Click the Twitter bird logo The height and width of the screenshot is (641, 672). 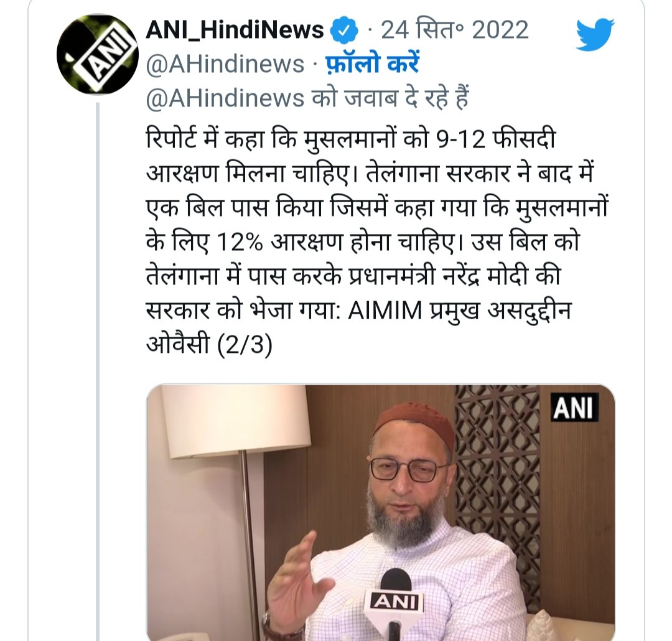[594, 34]
